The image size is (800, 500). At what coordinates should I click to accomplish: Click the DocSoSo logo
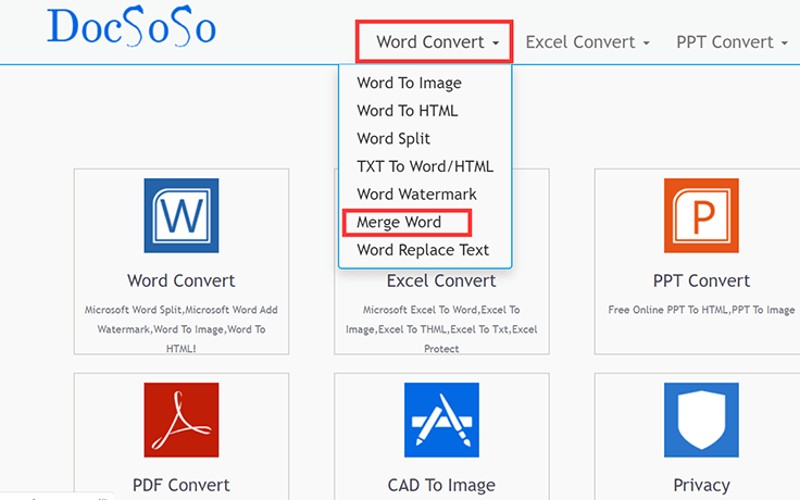[x=132, y=26]
